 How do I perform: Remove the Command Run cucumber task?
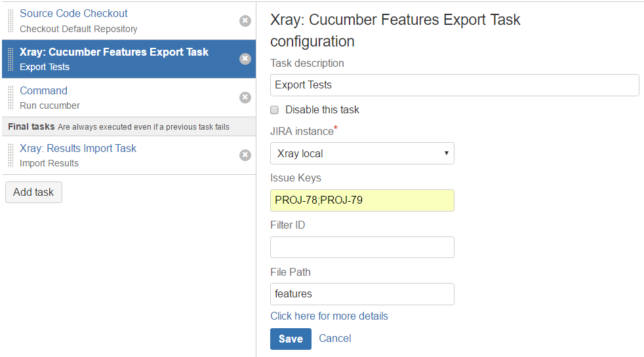tap(245, 97)
